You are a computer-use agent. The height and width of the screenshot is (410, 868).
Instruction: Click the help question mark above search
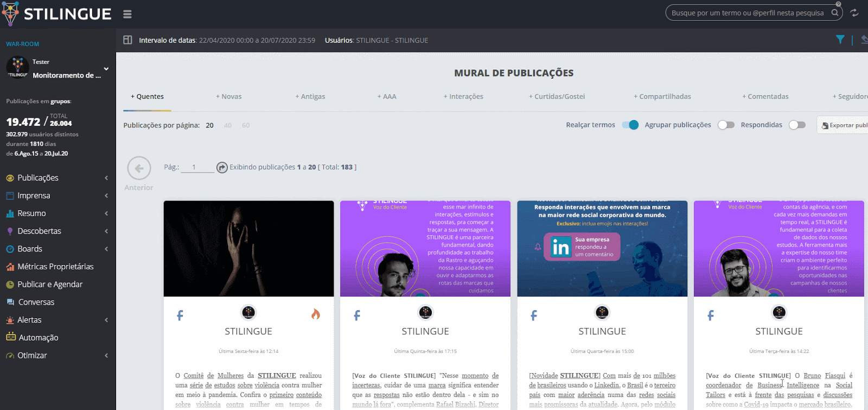pos(838,4)
